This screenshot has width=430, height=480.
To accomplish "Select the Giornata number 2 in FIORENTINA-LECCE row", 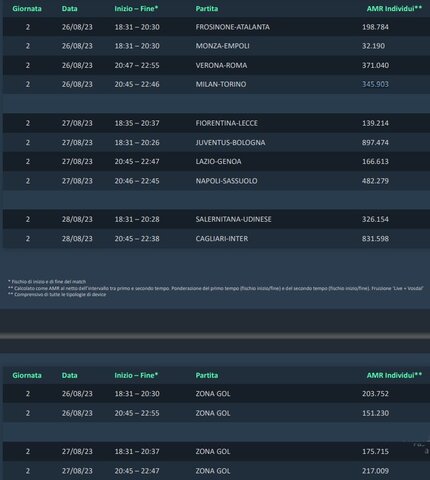I will coord(28,123).
